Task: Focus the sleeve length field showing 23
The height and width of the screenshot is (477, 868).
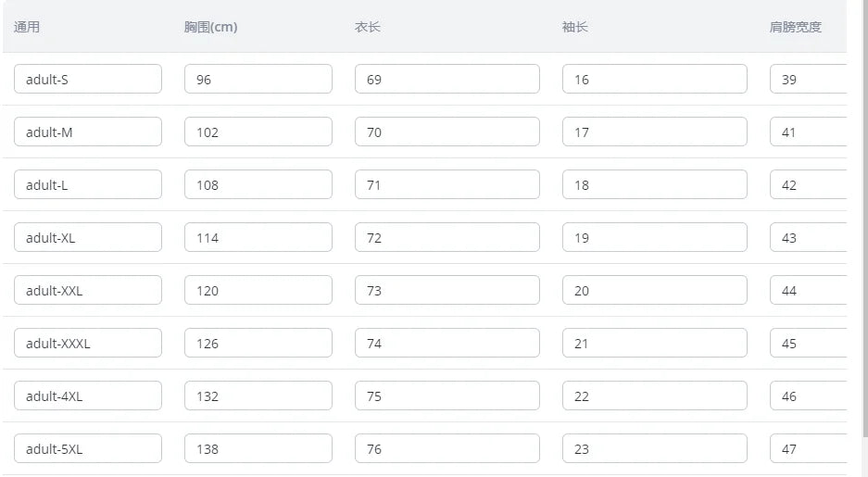Action: pyautogui.click(x=654, y=448)
